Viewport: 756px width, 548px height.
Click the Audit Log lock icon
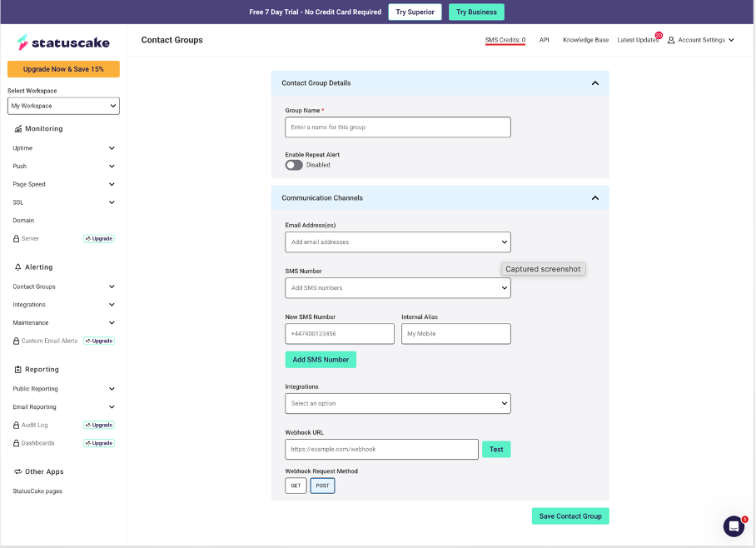pos(16,426)
